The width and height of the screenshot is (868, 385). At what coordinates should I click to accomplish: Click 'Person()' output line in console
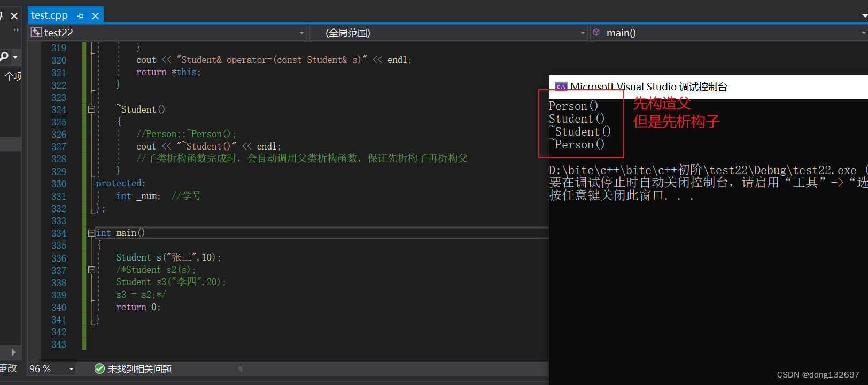click(573, 106)
